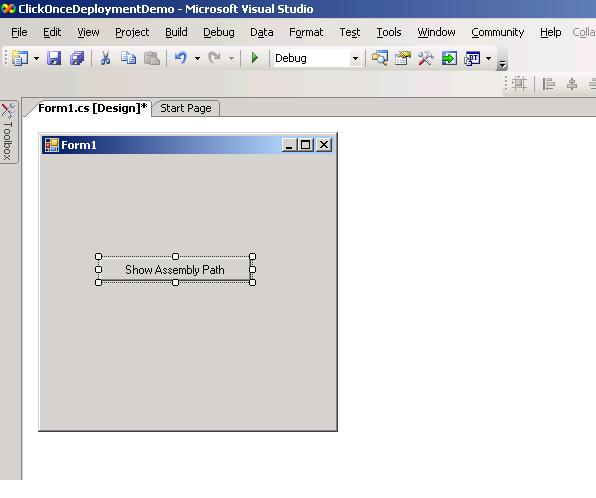The width and height of the screenshot is (596, 498).
Task: Open the Data menu
Action: [262, 32]
